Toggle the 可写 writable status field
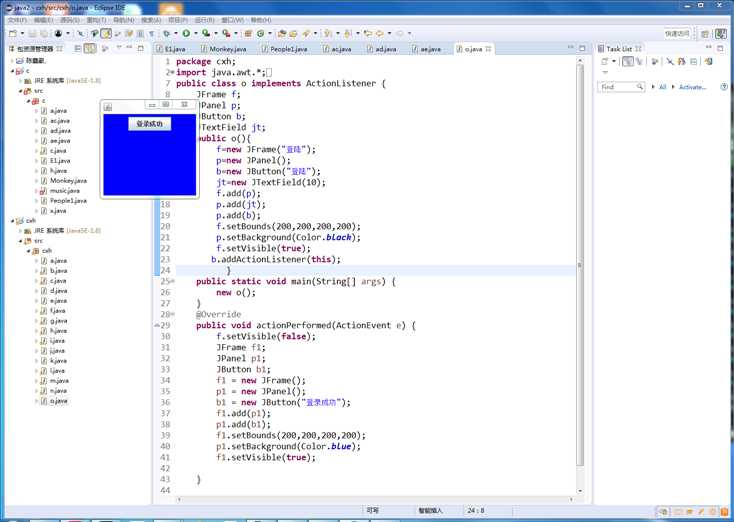Viewport: 734px width, 522px height. click(x=373, y=510)
